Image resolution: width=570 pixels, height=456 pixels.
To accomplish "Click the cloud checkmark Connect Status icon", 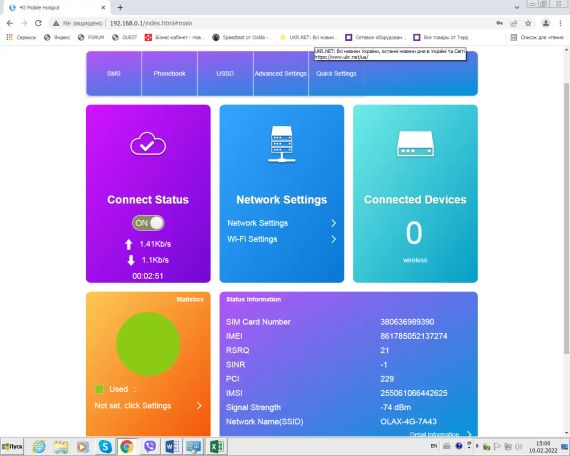I will pos(148,144).
